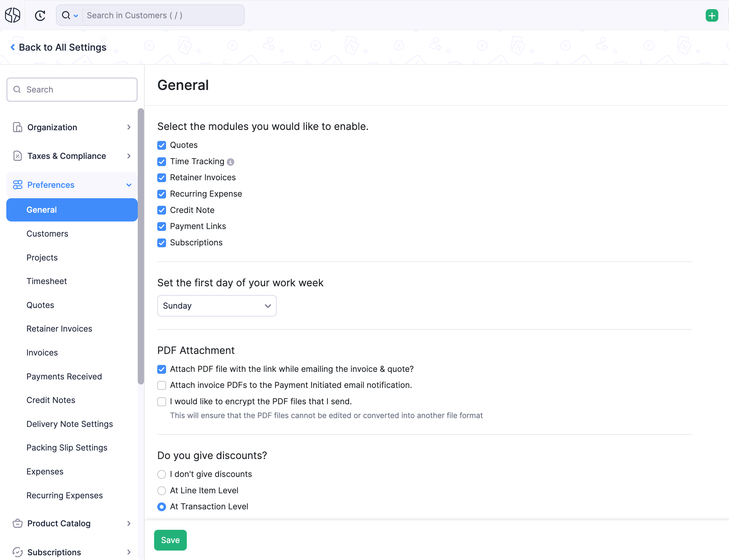The height and width of the screenshot is (560, 729).
Task: Expand the Preferences menu section
Action: point(72,185)
